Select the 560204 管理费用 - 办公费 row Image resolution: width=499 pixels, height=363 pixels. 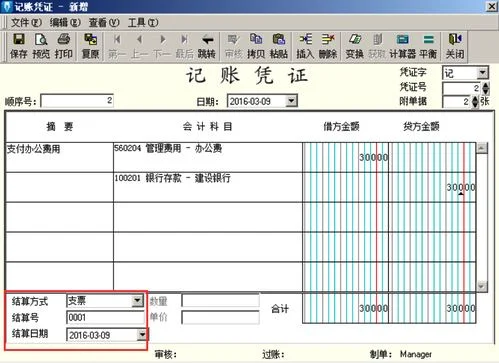pyautogui.click(x=208, y=157)
